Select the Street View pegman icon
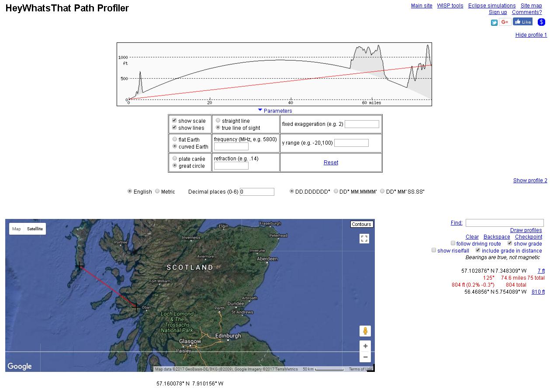This screenshot has width=550, height=392. pos(365,331)
